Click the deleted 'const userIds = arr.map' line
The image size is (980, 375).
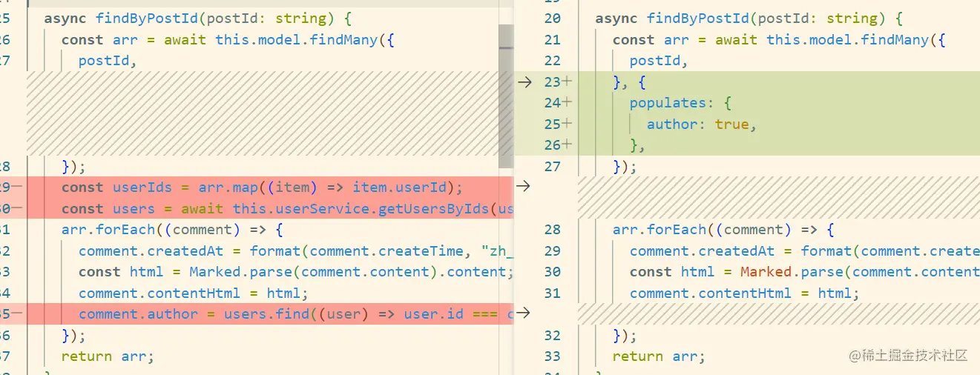262,187
